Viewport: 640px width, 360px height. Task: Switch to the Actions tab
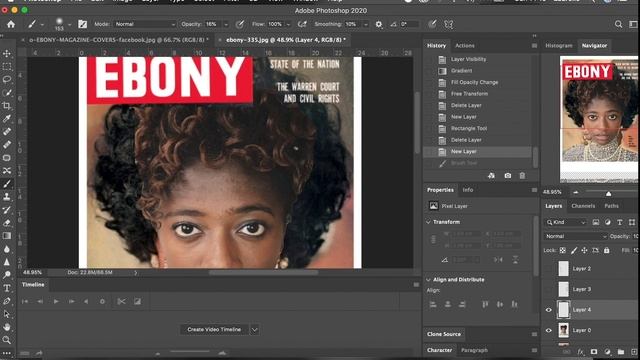[x=464, y=46]
